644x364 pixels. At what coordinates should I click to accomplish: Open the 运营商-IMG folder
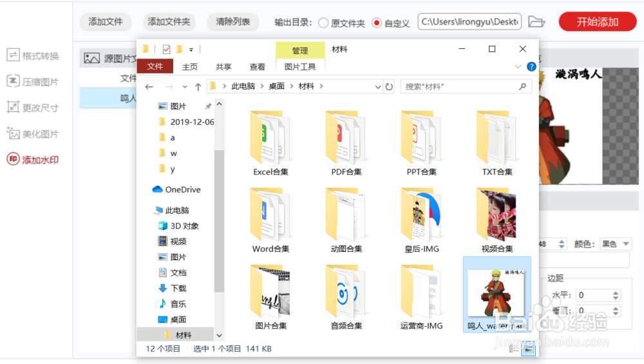[421, 297]
